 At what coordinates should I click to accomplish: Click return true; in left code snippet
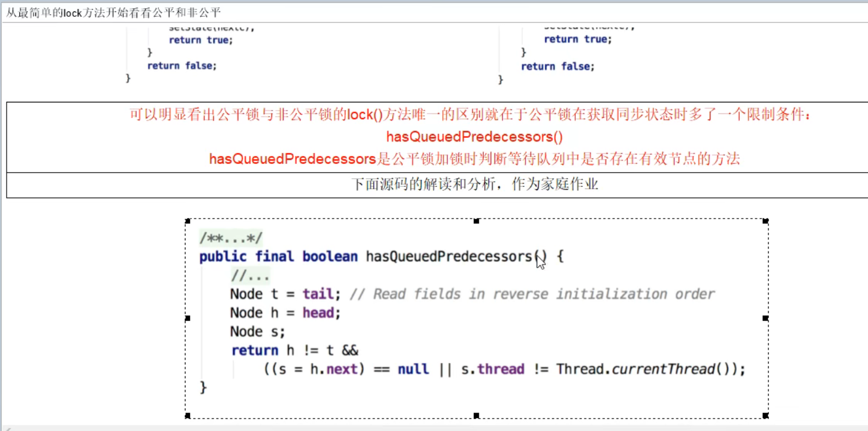coord(201,40)
